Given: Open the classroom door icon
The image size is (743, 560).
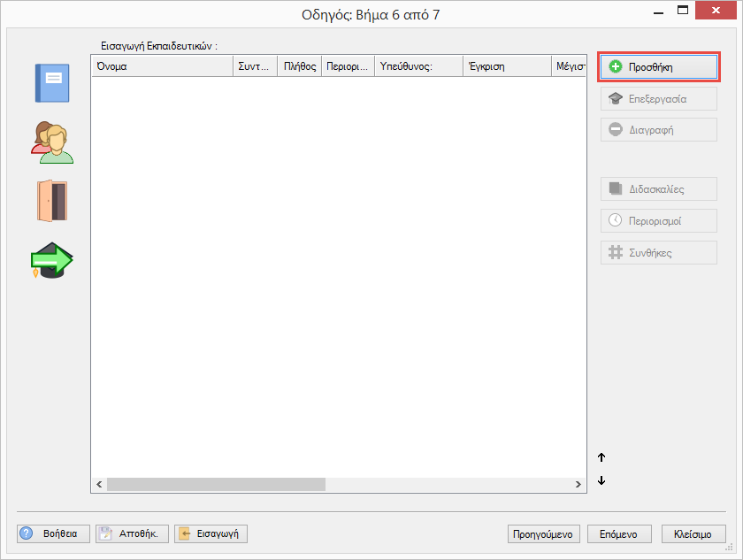Looking at the screenshot, I should click(52, 201).
